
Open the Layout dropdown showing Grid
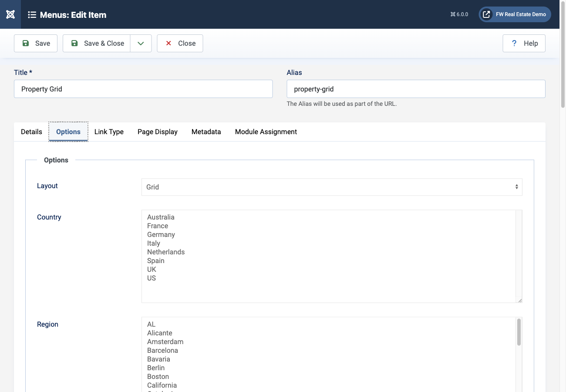tap(332, 186)
